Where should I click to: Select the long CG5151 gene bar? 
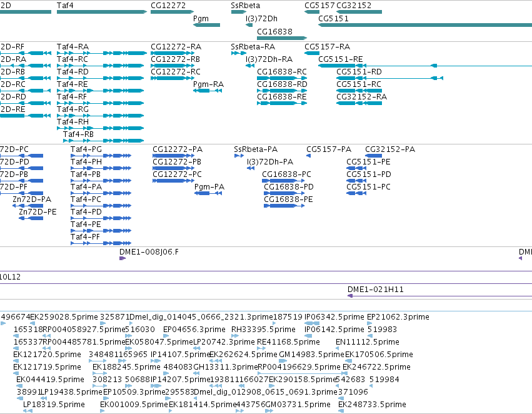click(425, 25)
